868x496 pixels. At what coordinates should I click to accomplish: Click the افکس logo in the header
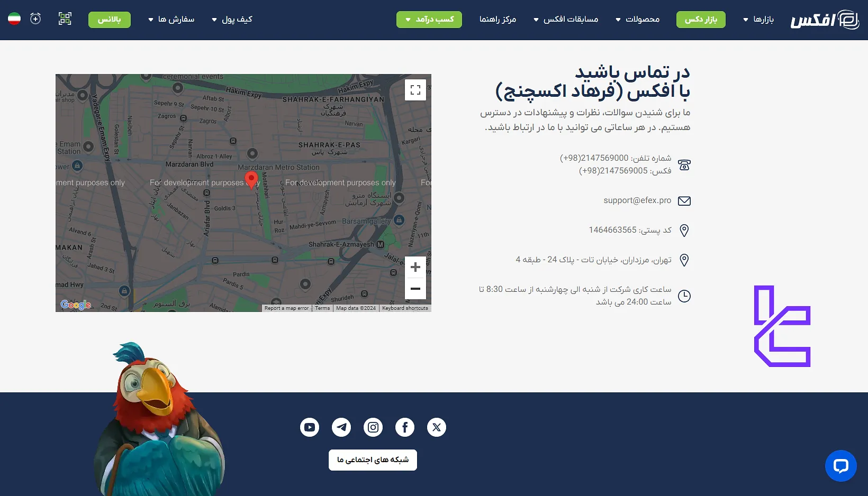pyautogui.click(x=824, y=20)
